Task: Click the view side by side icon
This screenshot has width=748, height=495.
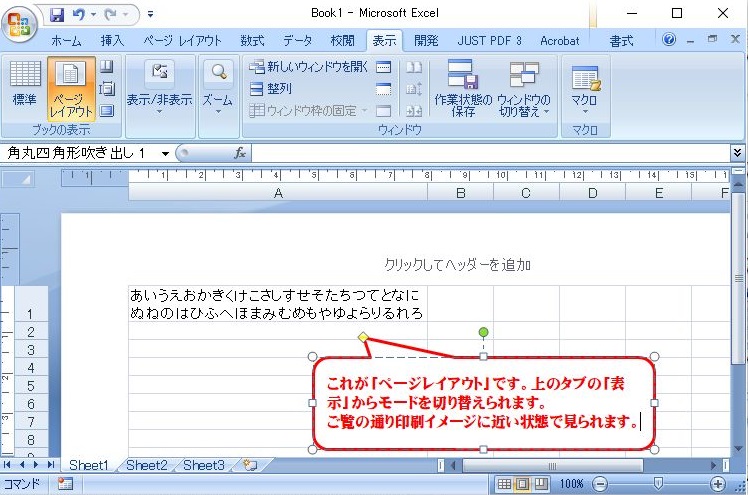Action: [414, 67]
